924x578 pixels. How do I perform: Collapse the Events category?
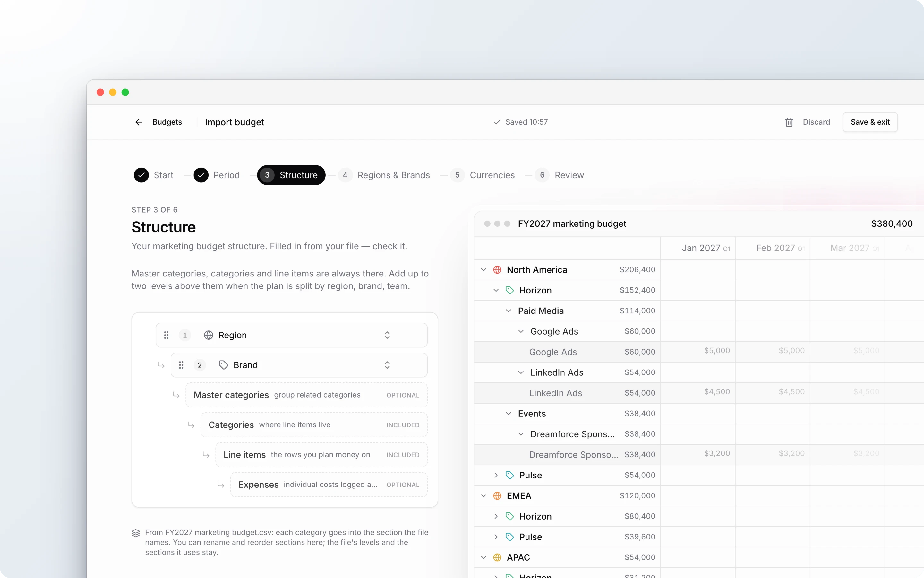(508, 414)
